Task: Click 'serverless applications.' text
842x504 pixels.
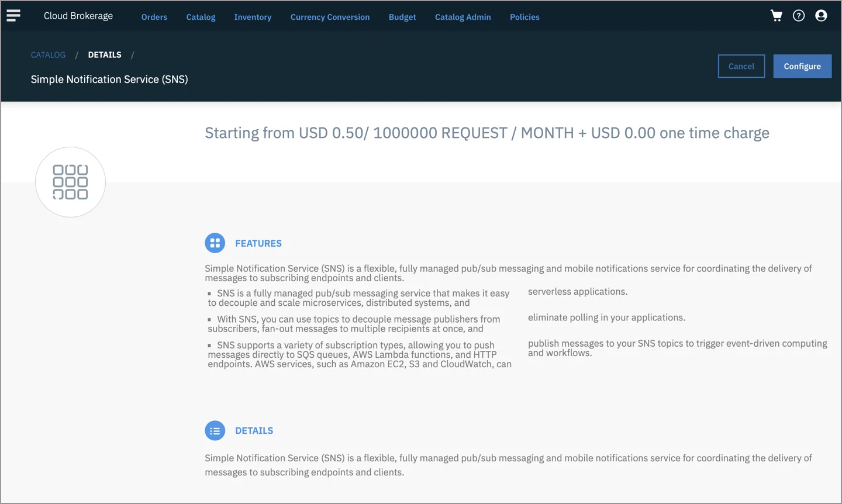Action: point(578,292)
